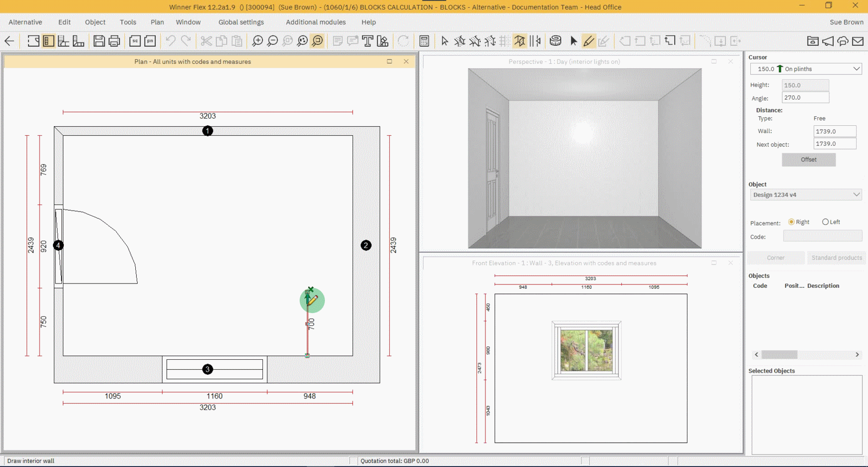Click the cloud sharing icon
Screen dimensions: 868x467
point(842,41)
